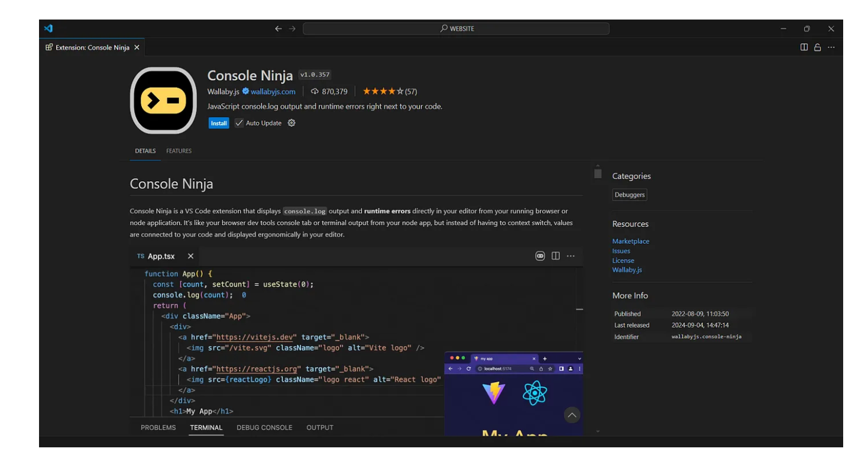
Task: Click the React logo in the preview browser
Action: coord(535,393)
